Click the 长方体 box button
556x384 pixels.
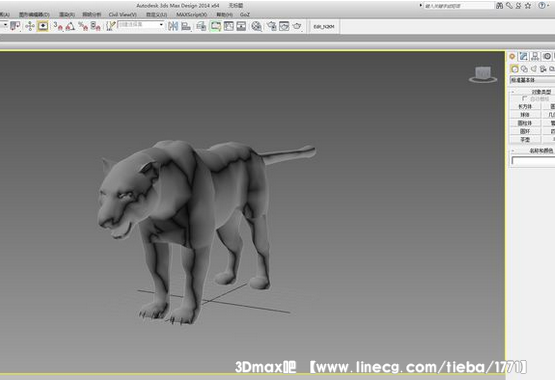pyautogui.click(x=525, y=106)
